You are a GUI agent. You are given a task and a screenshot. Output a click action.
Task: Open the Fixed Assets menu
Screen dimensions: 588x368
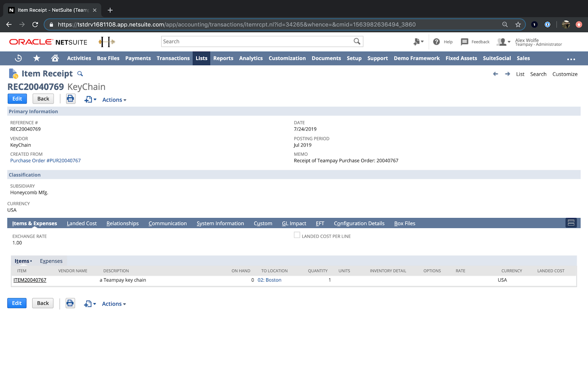click(x=461, y=58)
